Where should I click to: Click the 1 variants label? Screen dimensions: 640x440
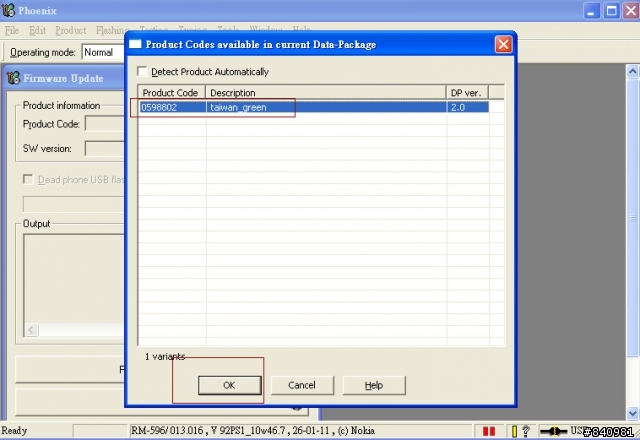click(165, 356)
